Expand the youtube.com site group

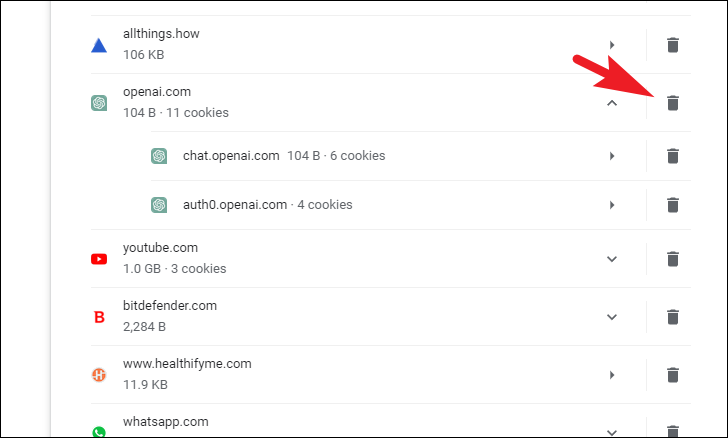(x=612, y=259)
